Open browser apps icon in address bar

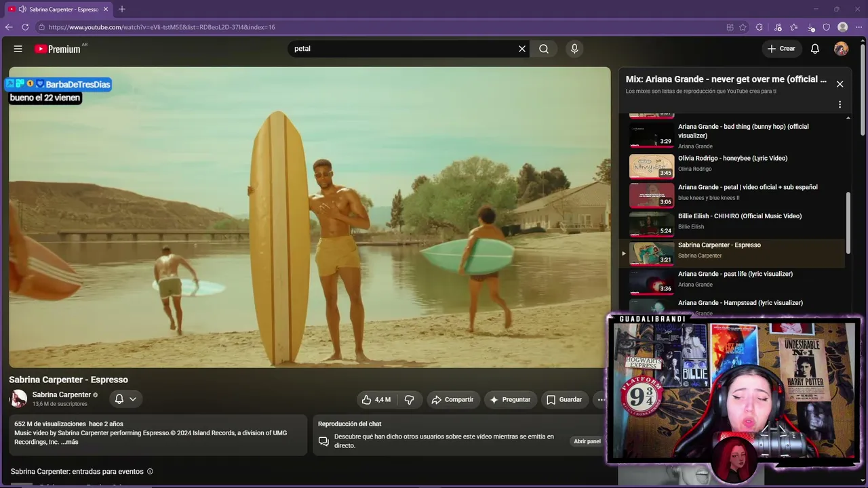pos(730,27)
